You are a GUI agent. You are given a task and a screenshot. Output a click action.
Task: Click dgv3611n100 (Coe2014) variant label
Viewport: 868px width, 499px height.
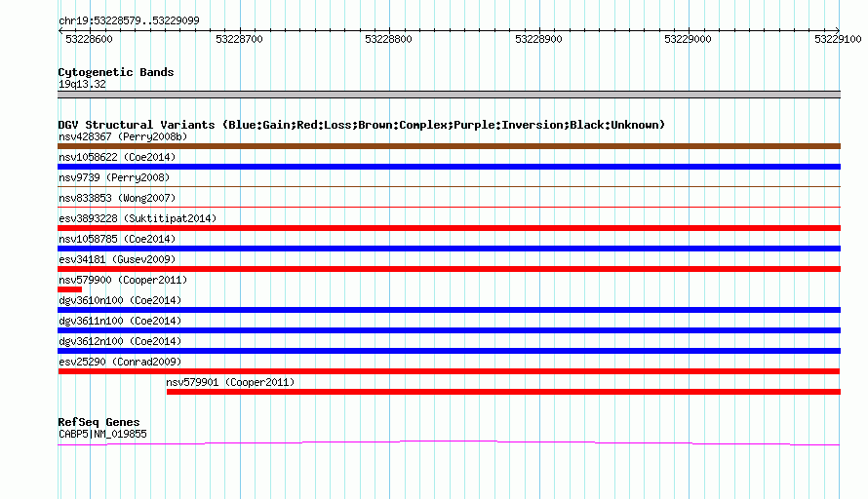coord(120,321)
